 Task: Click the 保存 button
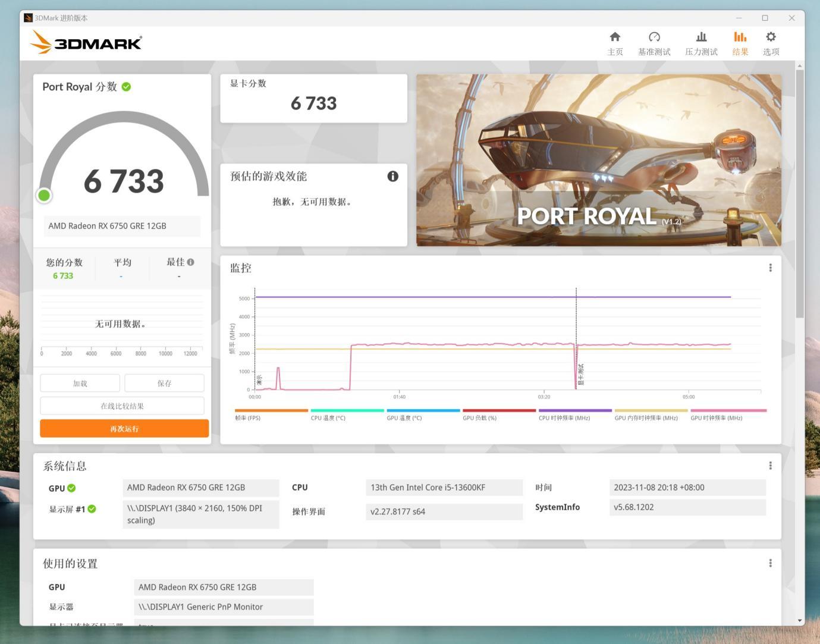[x=164, y=384]
